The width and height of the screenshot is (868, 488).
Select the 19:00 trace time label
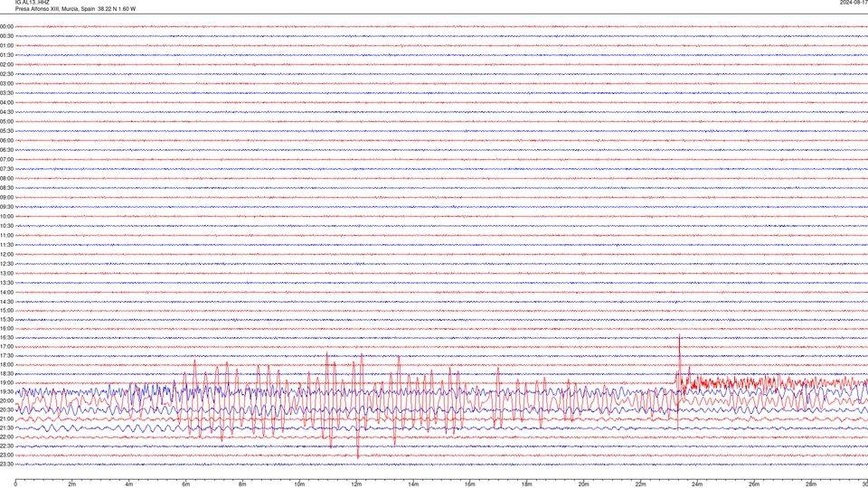pos(6,383)
